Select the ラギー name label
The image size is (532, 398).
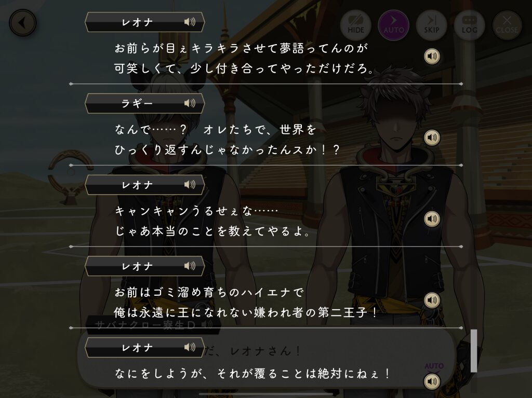[137, 103]
